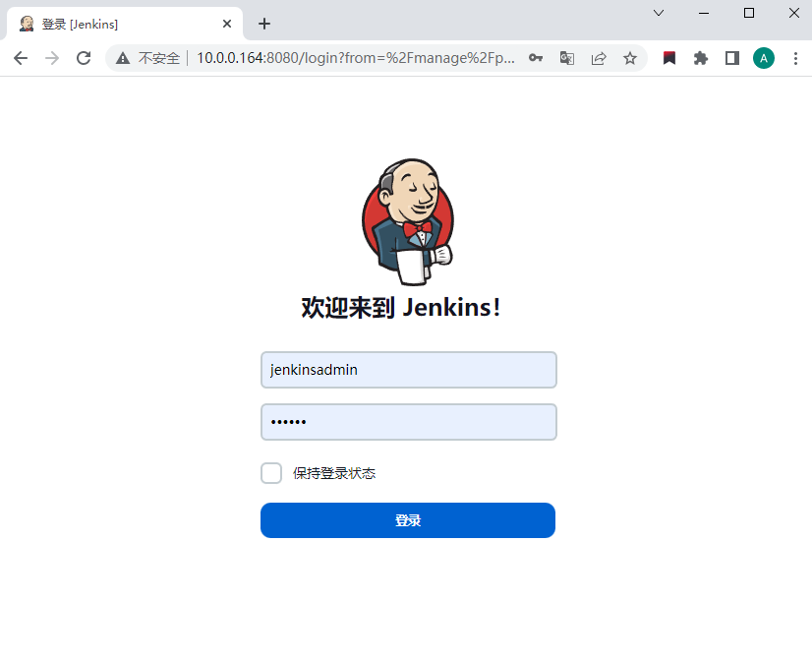
Task: Bookmark this page with star icon
Action: [x=630, y=58]
